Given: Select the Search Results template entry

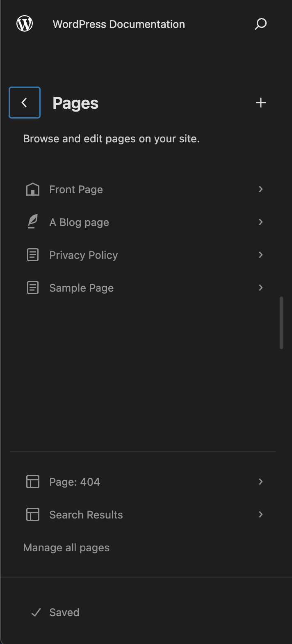Looking at the screenshot, I should click(x=86, y=514).
